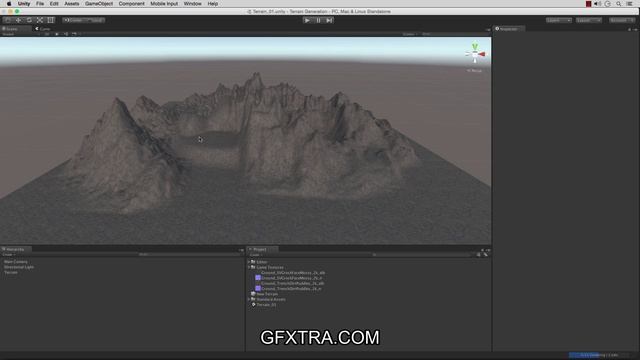The height and width of the screenshot is (360, 640).
Task: Select the Terrain_01 scene asset icon
Action: click(x=253, y=304)
